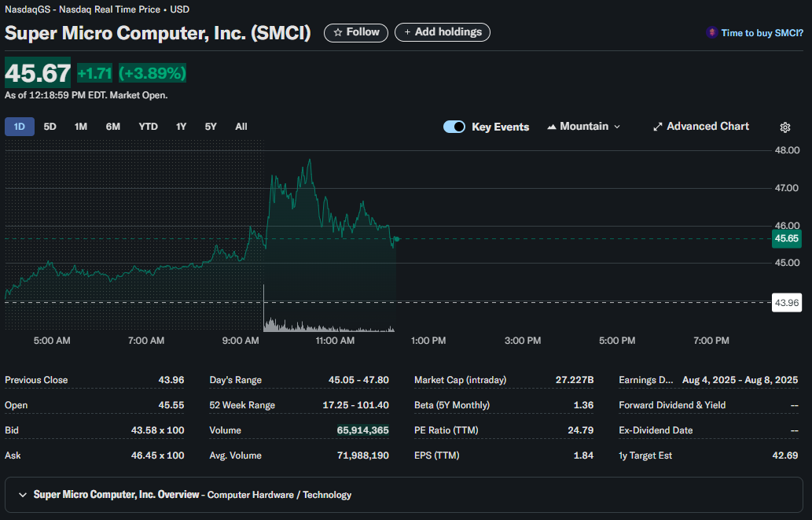
Task: Click the Avg. Volume value 71,988,190
Action: point(363,455)
